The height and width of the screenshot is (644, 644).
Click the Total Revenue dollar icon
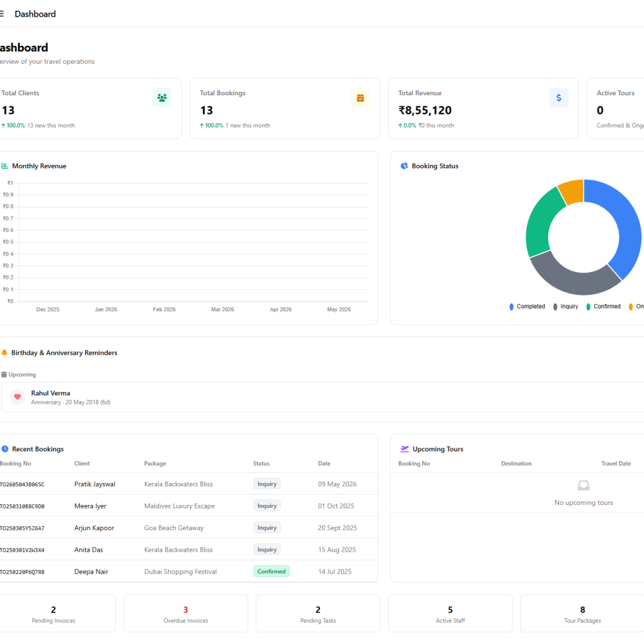pyautogui.click(x=558, y=98)
